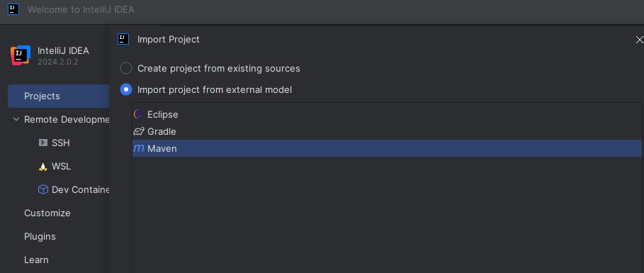Open the Projects tab
Viewport: 644px width, 273px height.
58,96
